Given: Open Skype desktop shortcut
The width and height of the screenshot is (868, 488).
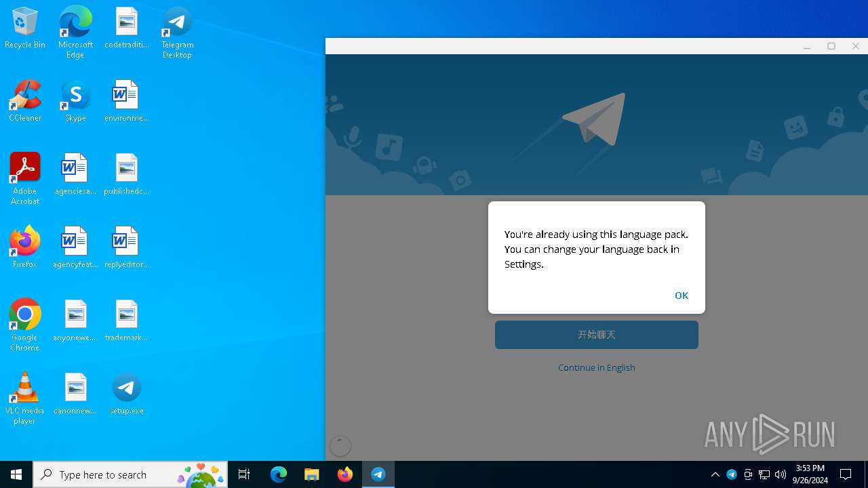Looking at the screenshot, I should (75, 102).
